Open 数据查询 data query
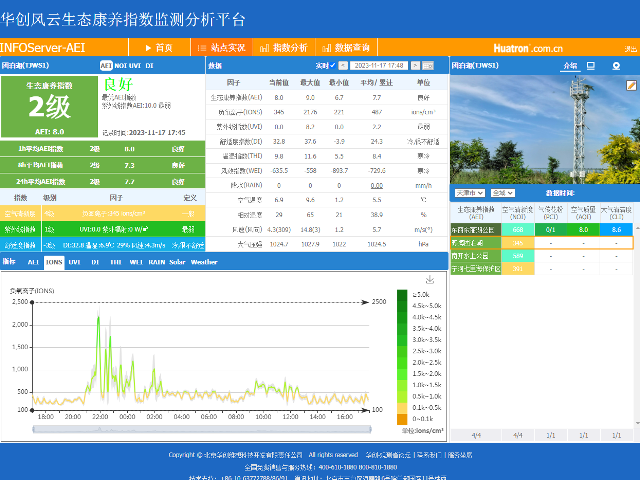This screenshot has width=640, height=480. click(x=347, y=47)
